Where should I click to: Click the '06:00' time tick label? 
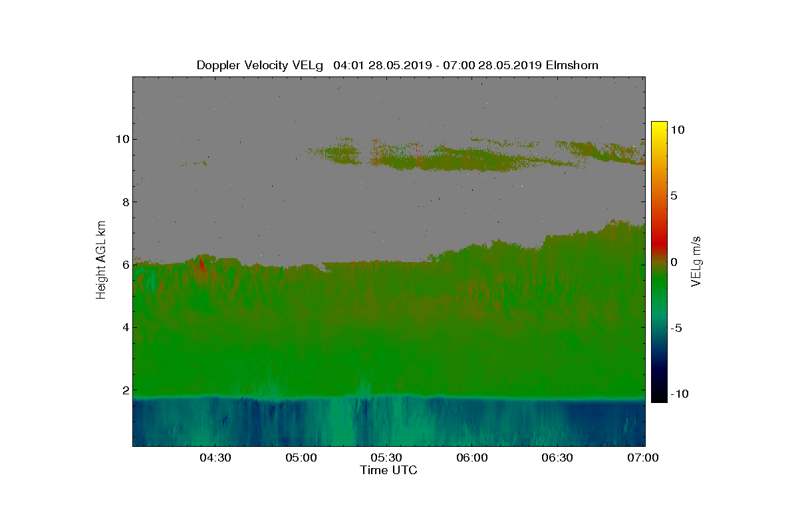472,458
